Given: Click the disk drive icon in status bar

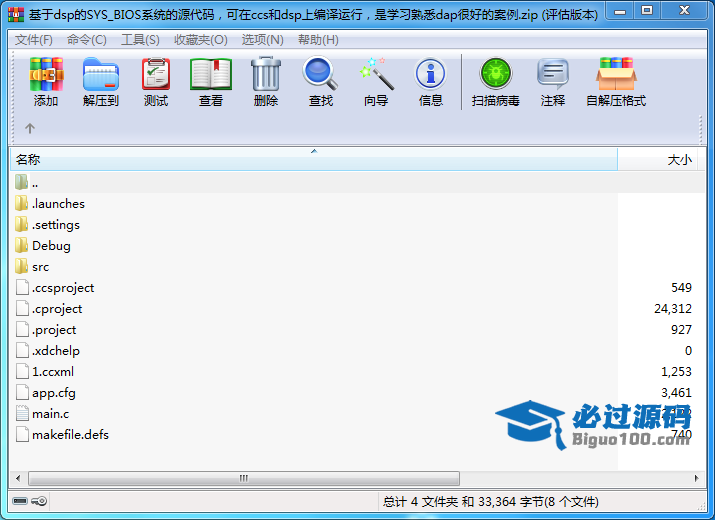Looking at the screenshot, I should [20, 501].
